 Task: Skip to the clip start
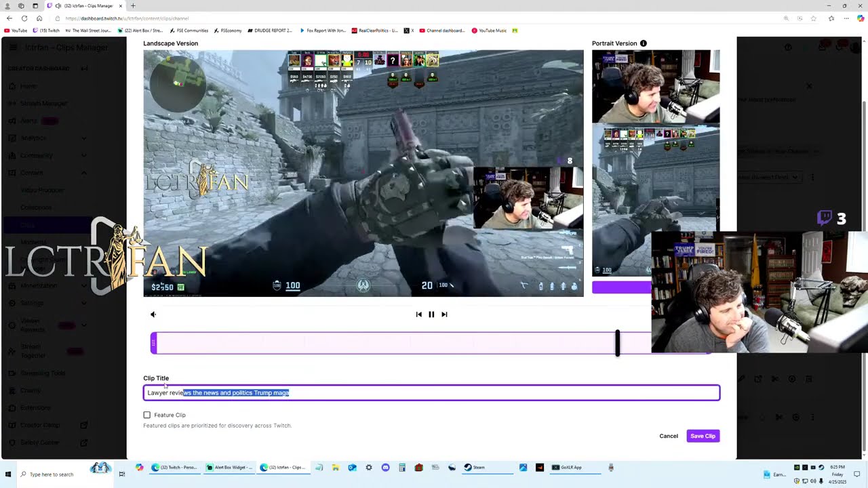point(418,314)
